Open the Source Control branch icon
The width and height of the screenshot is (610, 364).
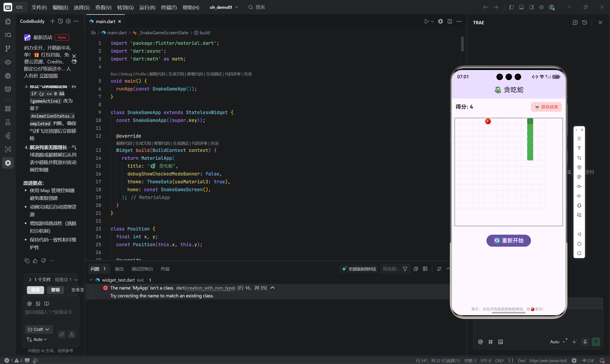tap(8, 48)
